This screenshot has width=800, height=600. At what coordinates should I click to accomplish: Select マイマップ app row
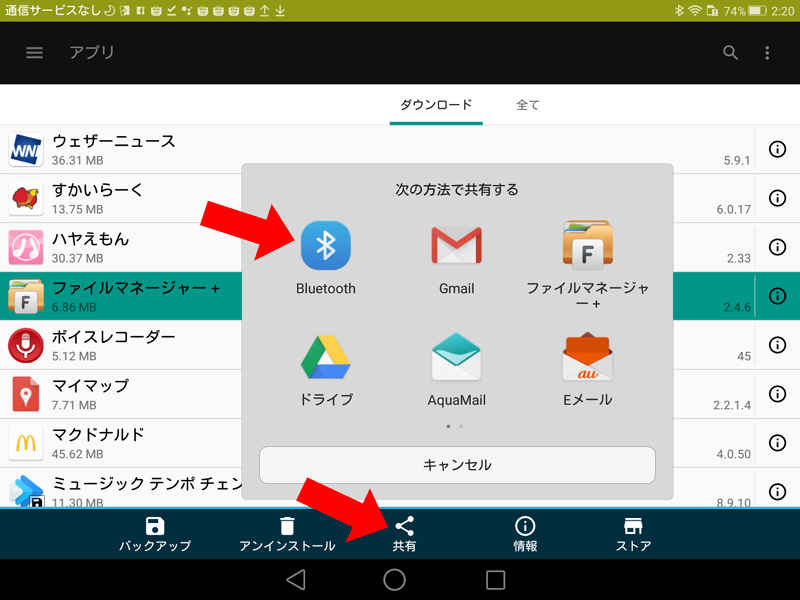tap(120, 394)
